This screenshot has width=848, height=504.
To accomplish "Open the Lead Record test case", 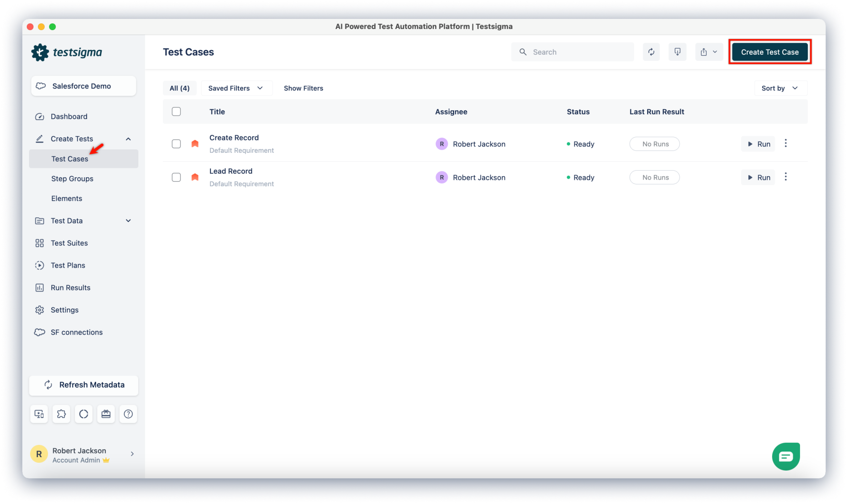I will 231,171.
